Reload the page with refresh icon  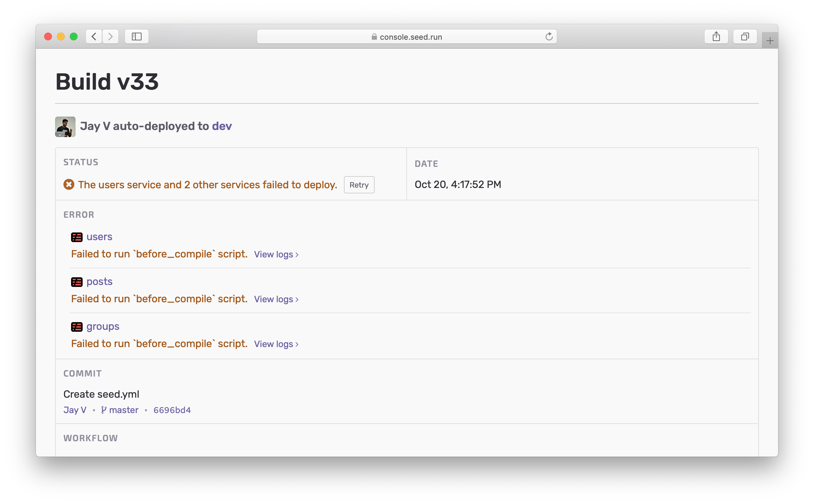(549, 36)
